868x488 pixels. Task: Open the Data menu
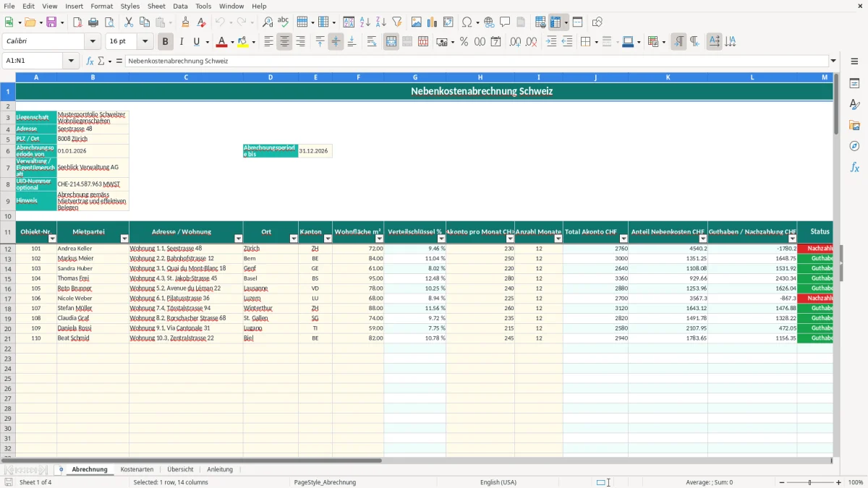tap(180, 6)
